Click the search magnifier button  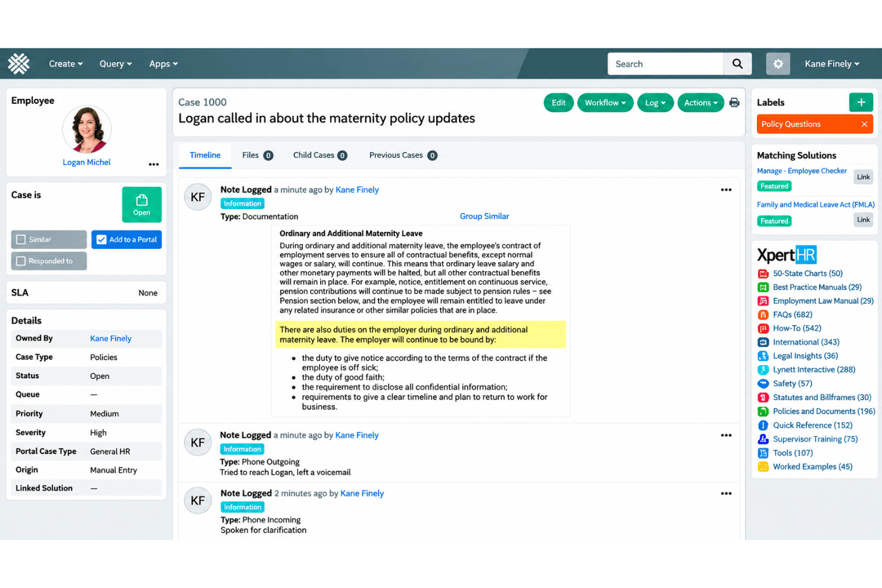click(x=737, y=64)
